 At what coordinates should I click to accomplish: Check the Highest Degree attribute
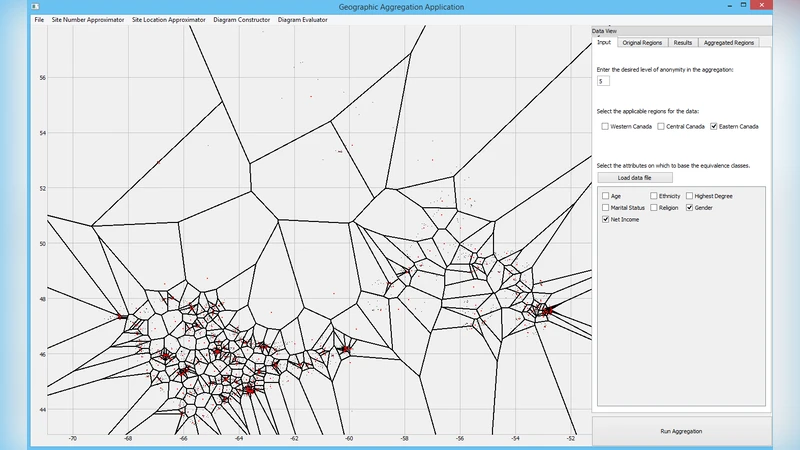690,196
